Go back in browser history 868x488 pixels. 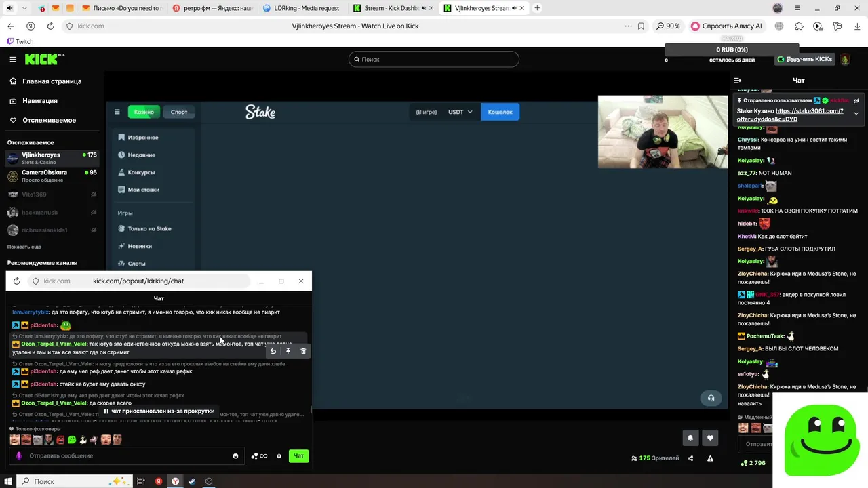point(10,26)
